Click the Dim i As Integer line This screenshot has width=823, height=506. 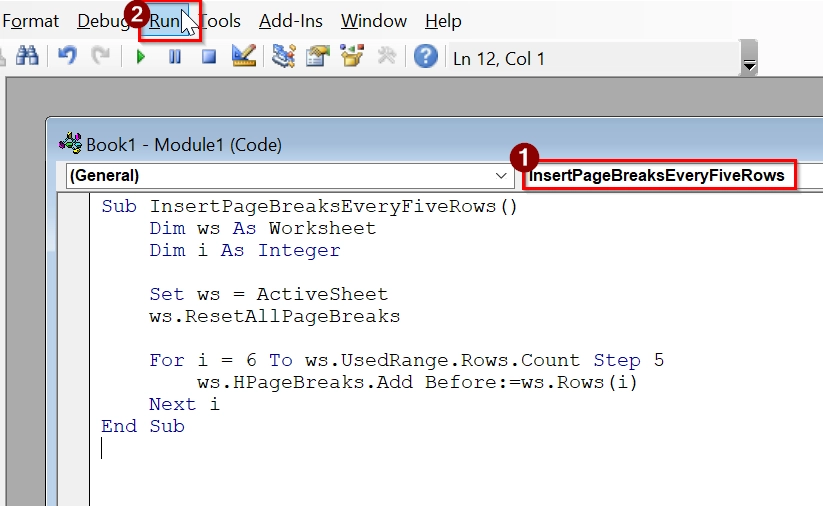pyautogui.click(x=245, y=250)
